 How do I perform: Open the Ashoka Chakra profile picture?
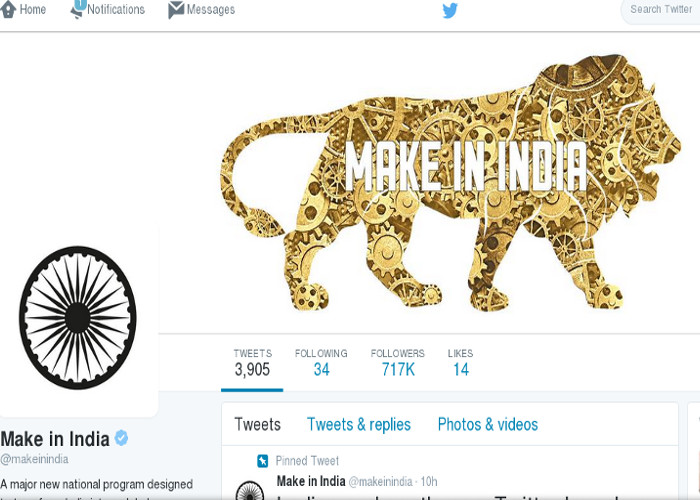pyautogui.click(x=78, y=317)
